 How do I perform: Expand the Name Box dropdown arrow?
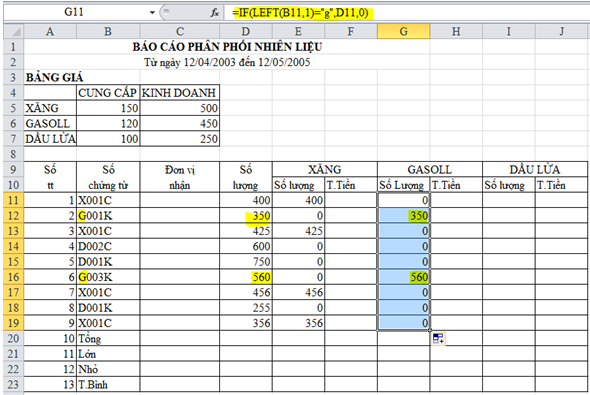coord(152,12)
